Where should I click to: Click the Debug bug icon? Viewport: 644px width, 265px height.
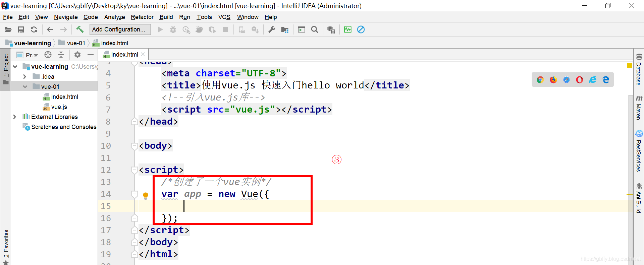click(x=173, y=29)
